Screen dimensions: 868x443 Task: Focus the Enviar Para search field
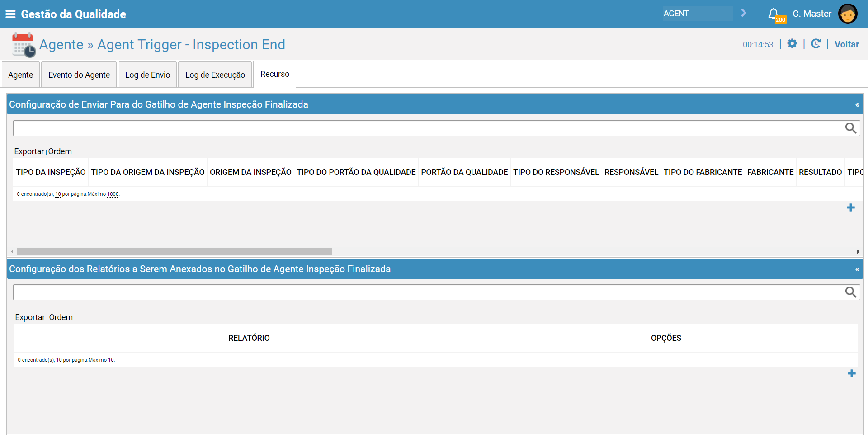429,128
